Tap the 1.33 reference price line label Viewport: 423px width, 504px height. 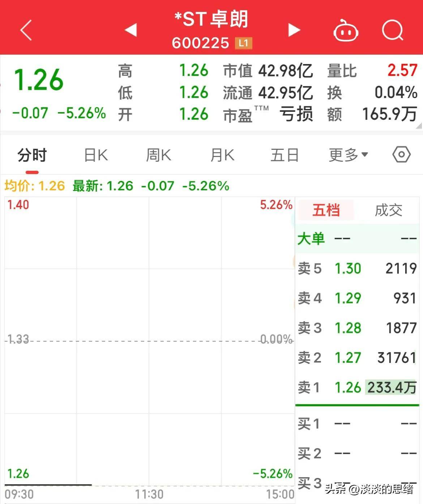18,339
